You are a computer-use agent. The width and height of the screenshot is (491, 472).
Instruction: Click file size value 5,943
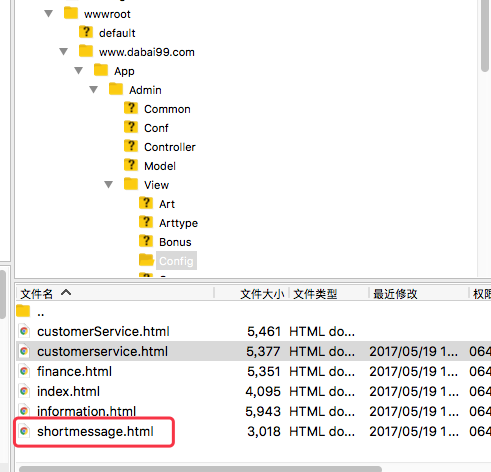point(263,412)
